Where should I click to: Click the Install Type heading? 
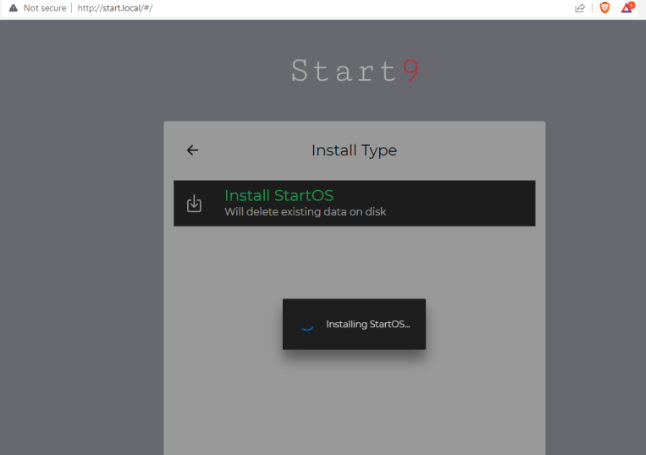pyautogui.click(x=354, y=150)
